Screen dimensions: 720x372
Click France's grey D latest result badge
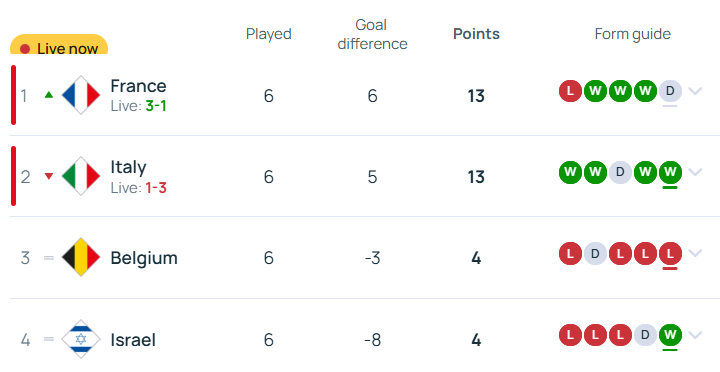pyautogui.click(x=670, y=91)
